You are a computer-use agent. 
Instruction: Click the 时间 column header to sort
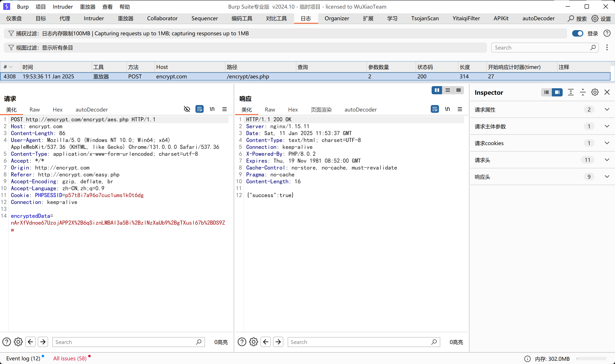(x=27, y=67)
